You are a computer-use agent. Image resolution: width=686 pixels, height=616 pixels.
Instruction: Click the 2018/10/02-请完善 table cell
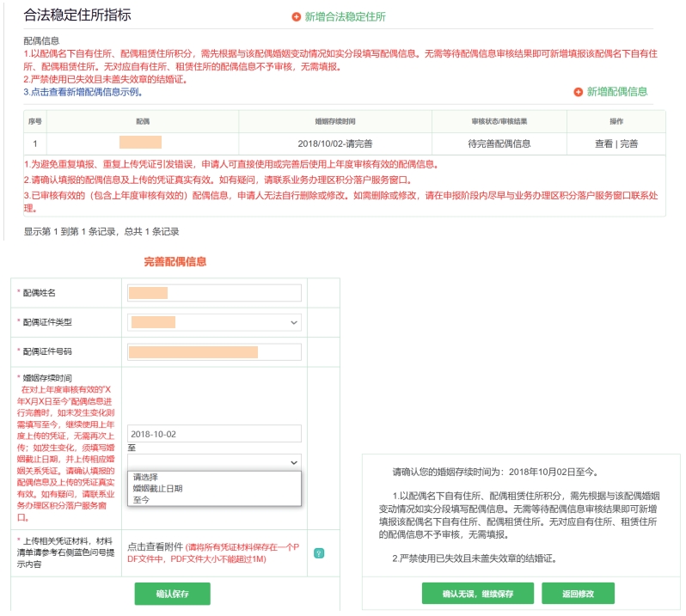335,143
